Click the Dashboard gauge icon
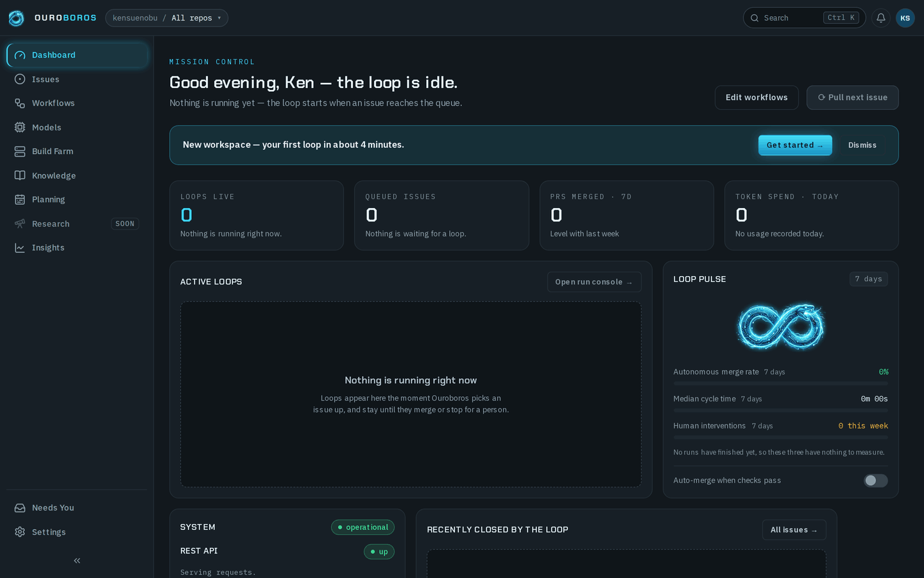 (20, 55)
